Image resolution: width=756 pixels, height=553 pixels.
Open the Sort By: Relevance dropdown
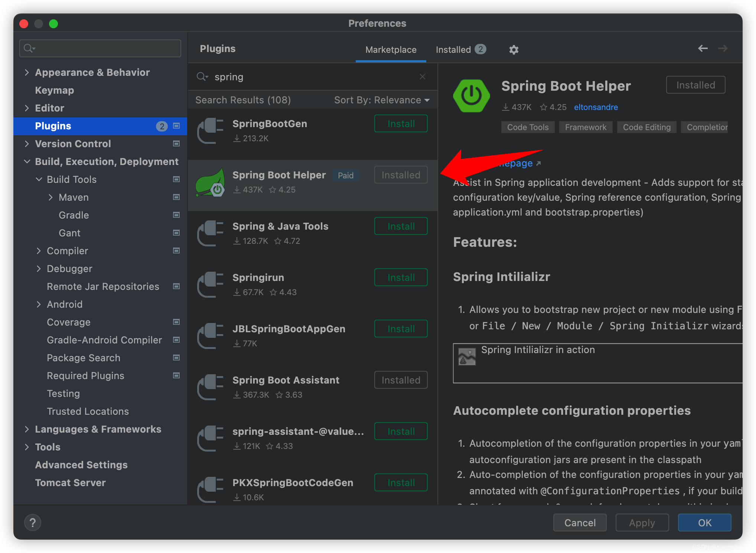tap(382, 100)
